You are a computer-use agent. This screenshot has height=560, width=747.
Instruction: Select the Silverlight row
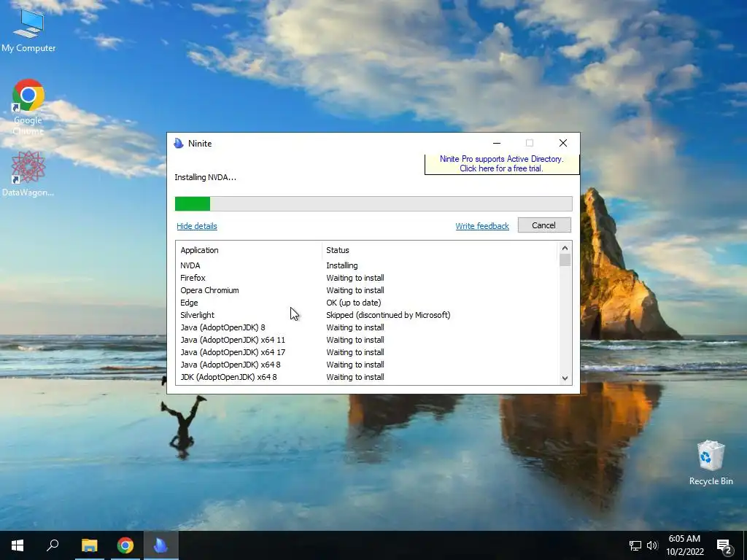(368, 315)
